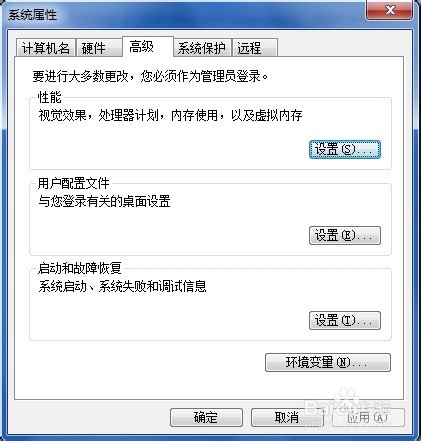The image size is (421, 441).
Task: Switch to the 计算机名 tab
Action: click(x=46, y=48)
